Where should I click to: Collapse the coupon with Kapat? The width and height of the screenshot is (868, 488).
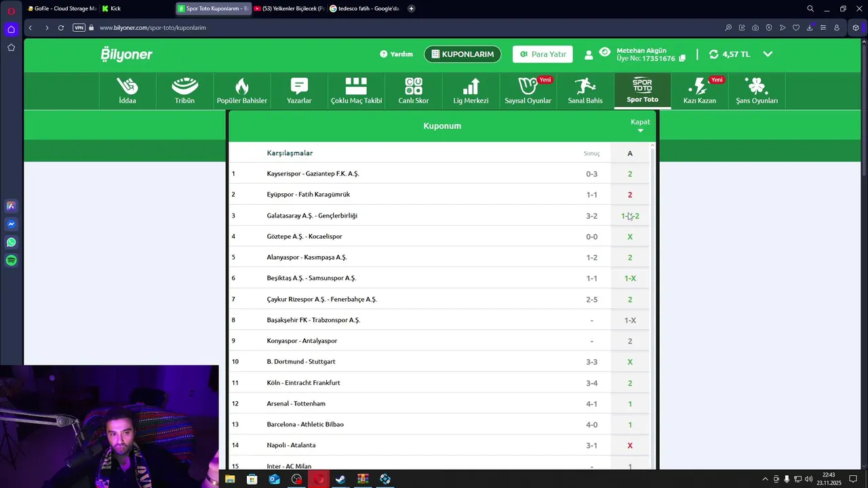[x=640, y=125]
